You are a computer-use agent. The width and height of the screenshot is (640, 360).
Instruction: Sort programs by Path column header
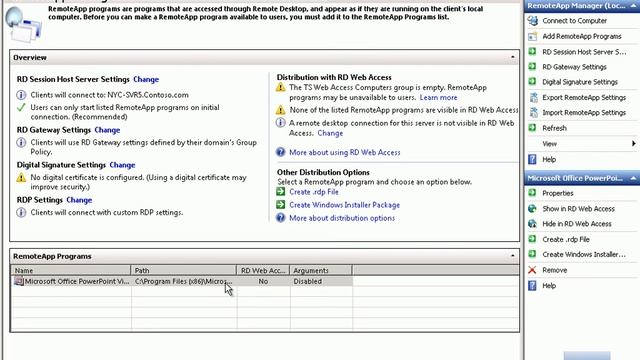184,270
